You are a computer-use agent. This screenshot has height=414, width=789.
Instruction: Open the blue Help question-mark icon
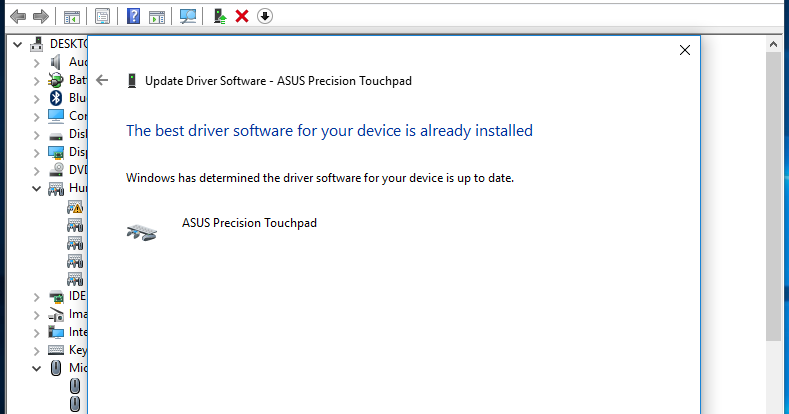(133, 16)
